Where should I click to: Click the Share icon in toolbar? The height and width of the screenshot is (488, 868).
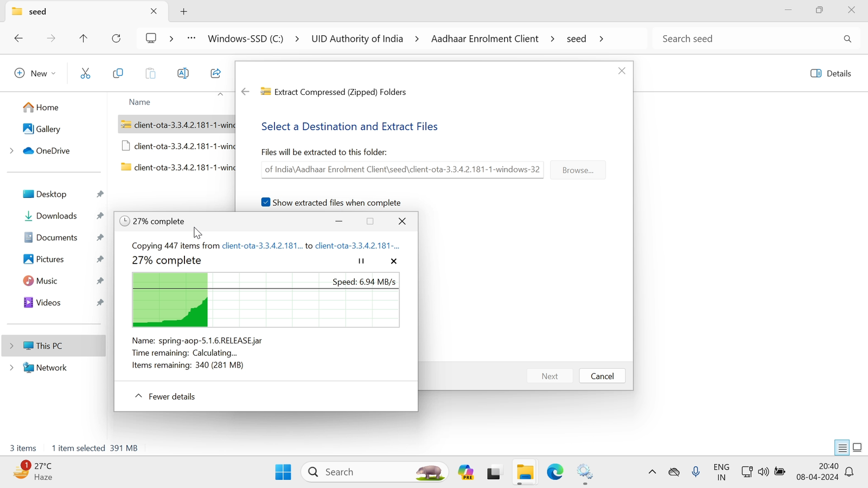pos(215,73)
